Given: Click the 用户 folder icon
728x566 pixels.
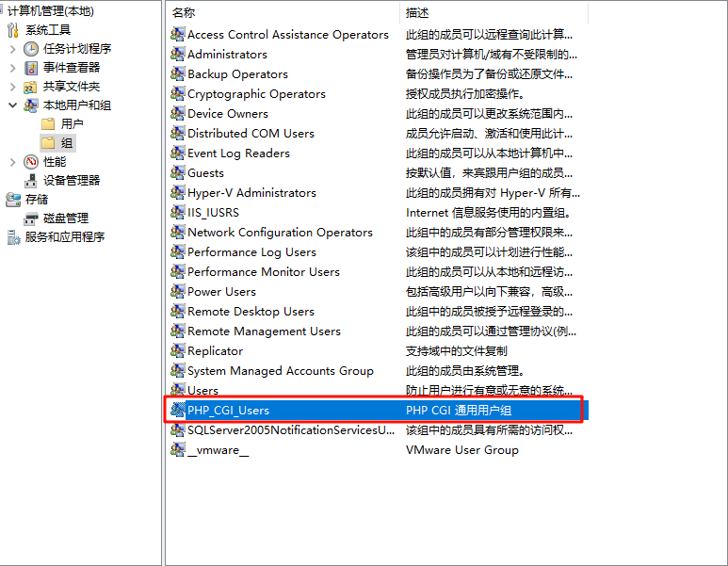Looking at the screenshot, I should (48, 124).
